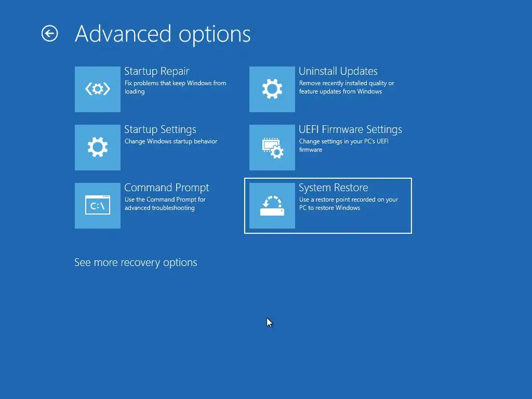
Task: Select the Startup Settings heading
Action: click(x=160, y=129)
